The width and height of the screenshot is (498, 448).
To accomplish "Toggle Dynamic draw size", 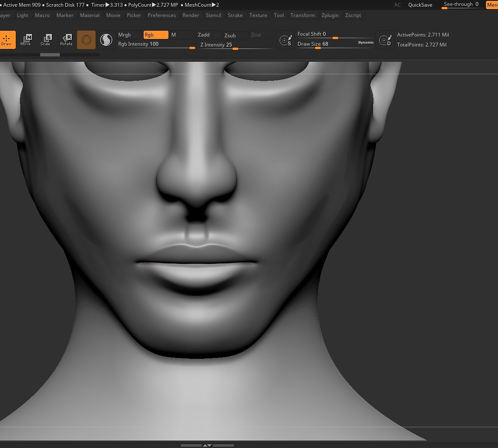I will click(366, 42).
